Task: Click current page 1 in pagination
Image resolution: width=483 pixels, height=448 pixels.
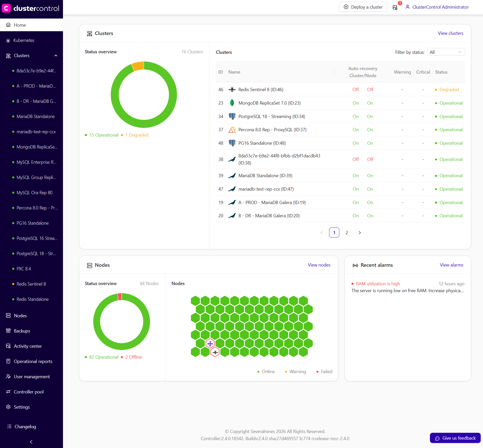Action: (x=334, y=233)
